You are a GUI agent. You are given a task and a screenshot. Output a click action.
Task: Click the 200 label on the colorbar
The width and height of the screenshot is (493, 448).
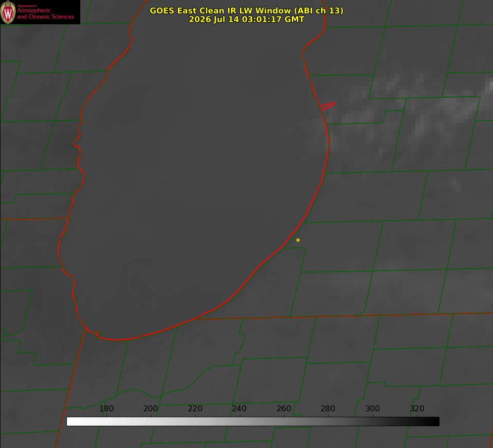point(151,408)
